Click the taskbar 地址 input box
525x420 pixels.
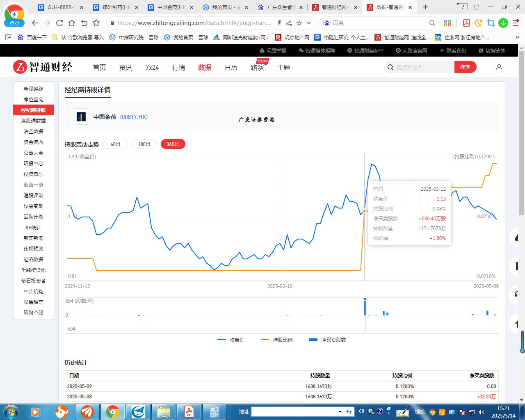(x=294, y=411)
